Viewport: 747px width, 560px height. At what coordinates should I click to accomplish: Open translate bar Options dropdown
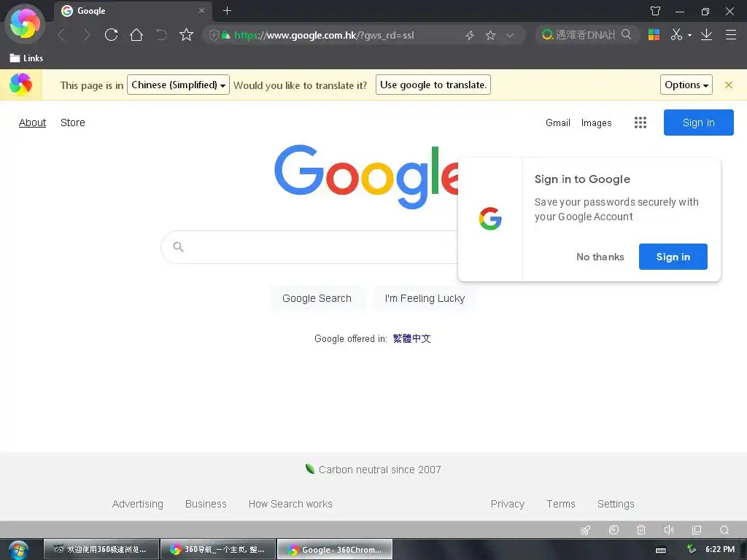tap(686, 85)
